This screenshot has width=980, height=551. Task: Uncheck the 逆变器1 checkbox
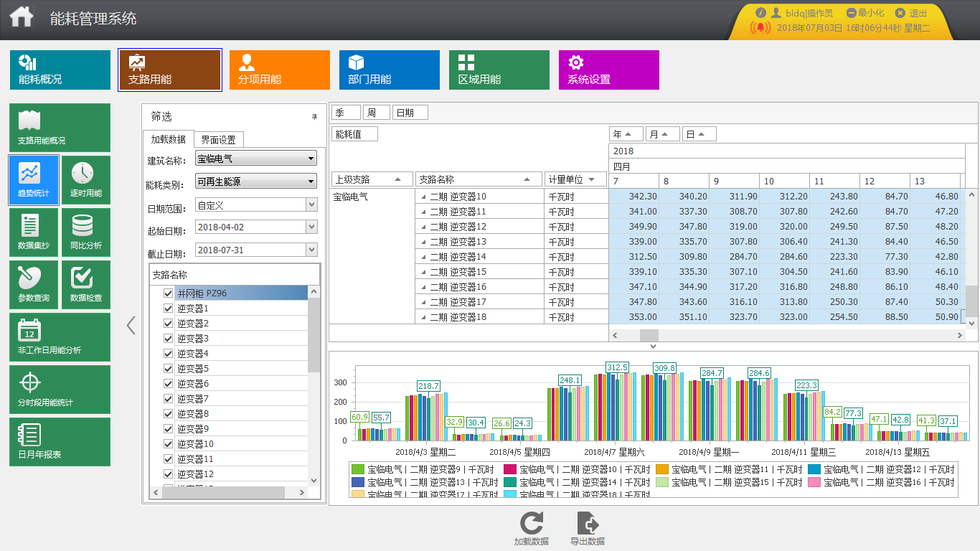(169, 308)
